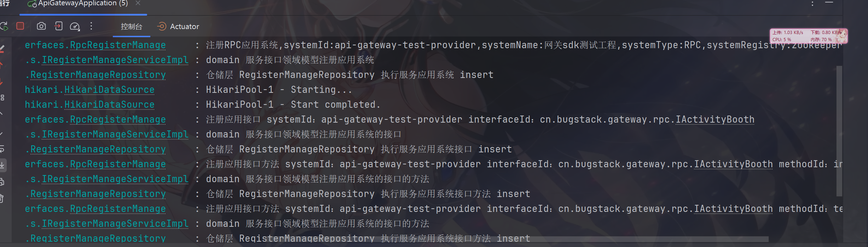Image resolution: width=868 pixels, height=247 pixels.
Task: Click the pink network speed monitor widget
Action: (x=808, y=36)
